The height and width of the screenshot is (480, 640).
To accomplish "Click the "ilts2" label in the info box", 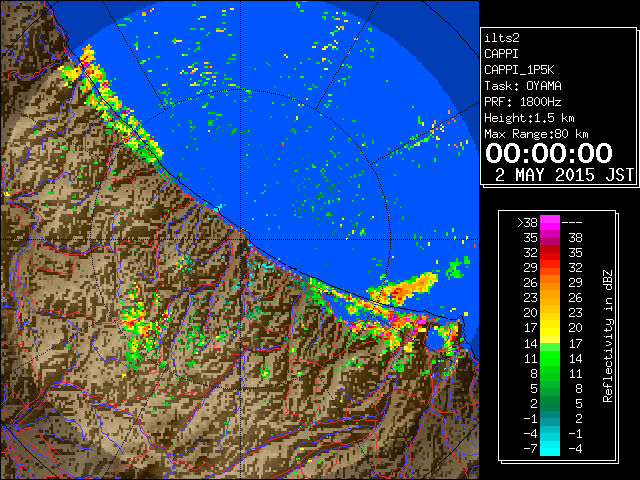I will (x=502, y=38).
